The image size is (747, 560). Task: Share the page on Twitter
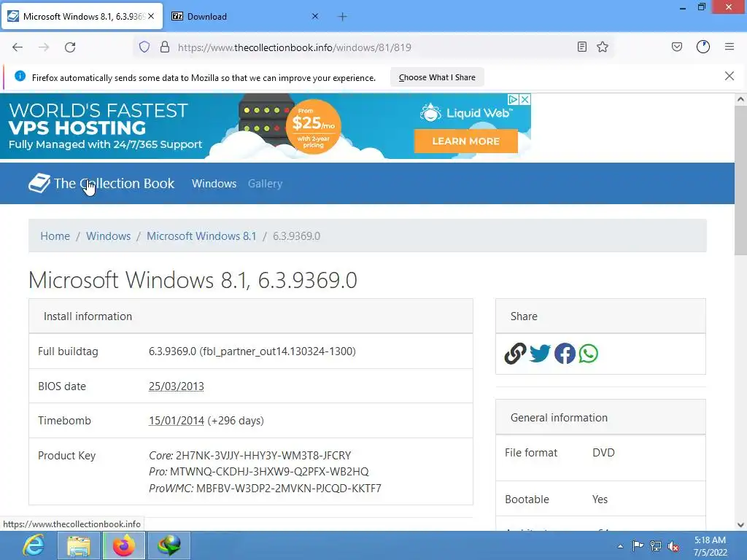(540, 354)
